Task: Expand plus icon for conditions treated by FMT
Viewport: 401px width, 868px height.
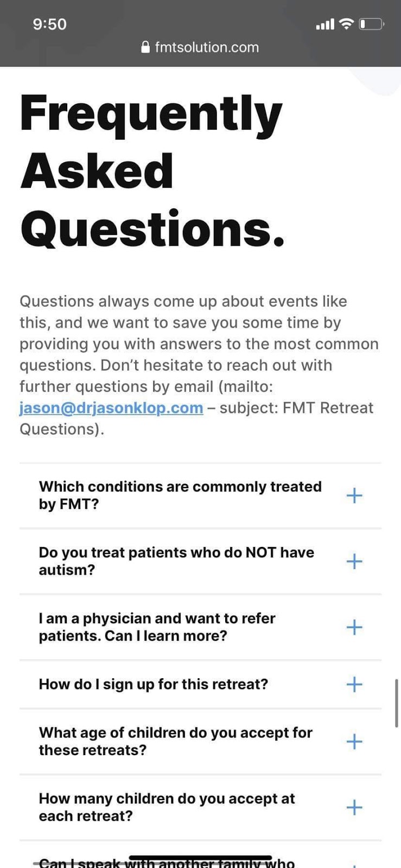Action: 354,495
